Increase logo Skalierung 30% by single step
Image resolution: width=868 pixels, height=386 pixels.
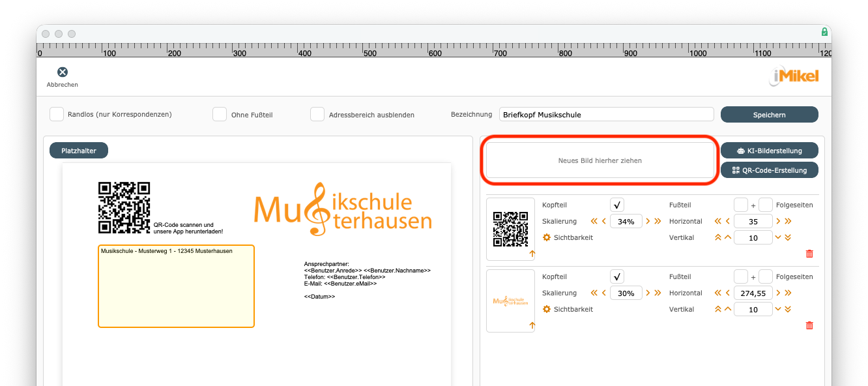pos(648,293)
